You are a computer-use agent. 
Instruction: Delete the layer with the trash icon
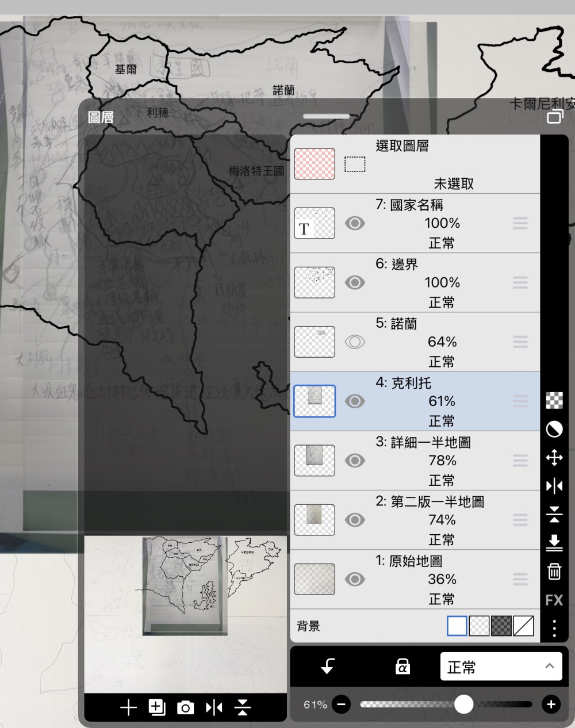click(554, 571)
